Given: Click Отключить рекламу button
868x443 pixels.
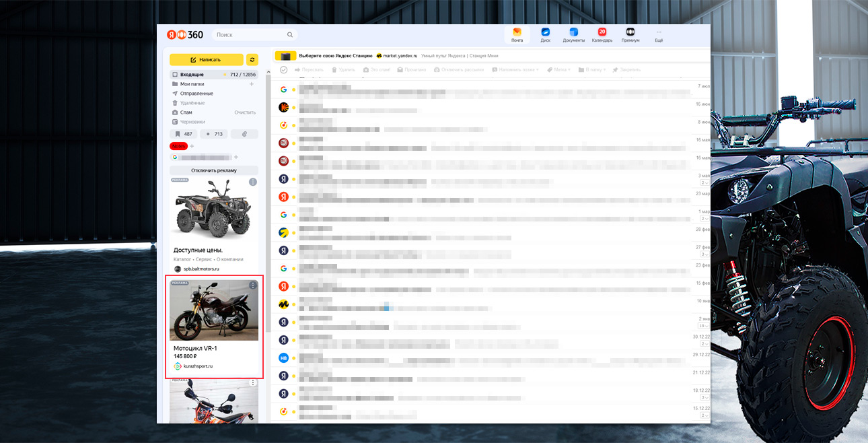Looking at the screenshot, I should tap(213, 170).
